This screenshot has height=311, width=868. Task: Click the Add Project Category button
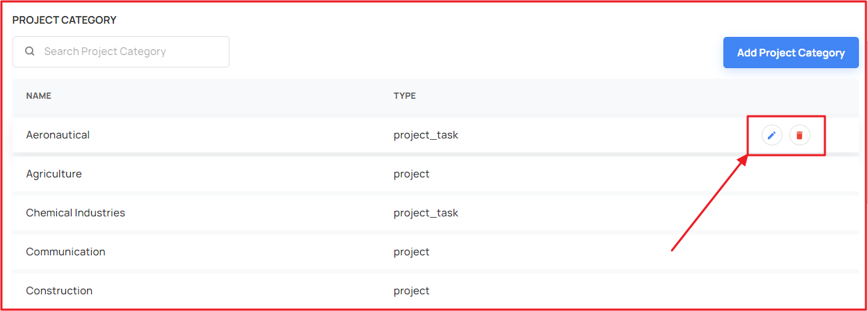[791, 53]
